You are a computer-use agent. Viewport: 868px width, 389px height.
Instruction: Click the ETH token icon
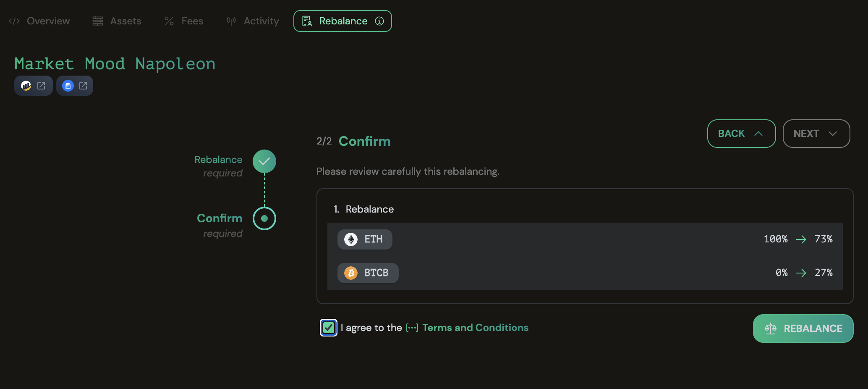click(351, 239)
